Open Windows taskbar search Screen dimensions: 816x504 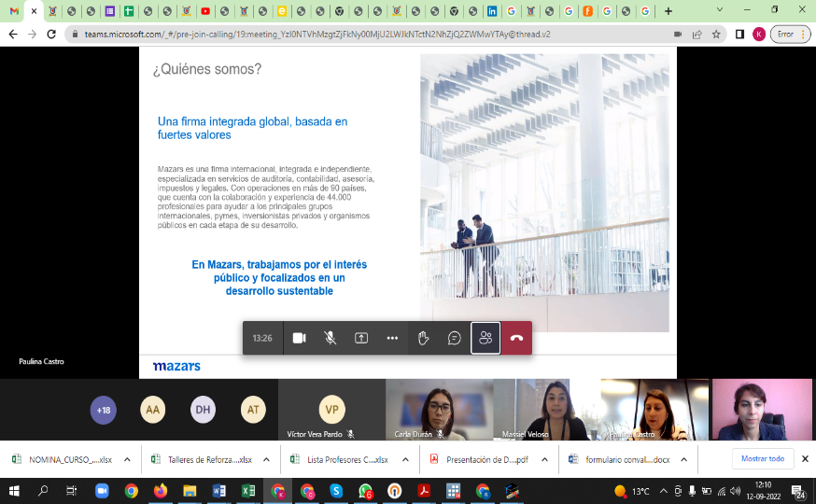tap(43, 491)
